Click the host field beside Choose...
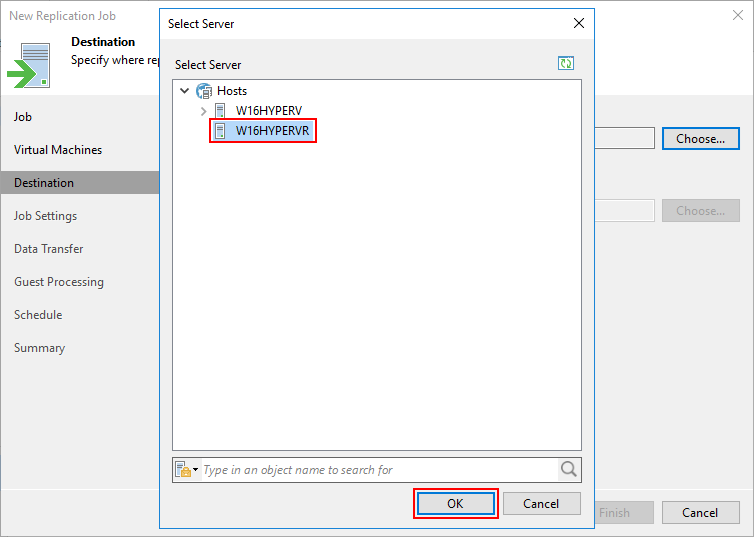Image resolution: width=754 pixels, height=537 pixels. [625, 138]
